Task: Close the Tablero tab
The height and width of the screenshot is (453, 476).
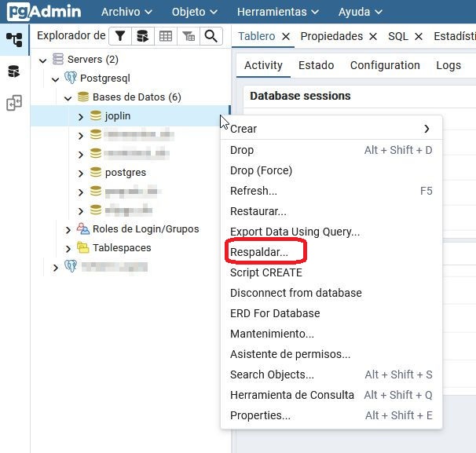Action: 286,36
